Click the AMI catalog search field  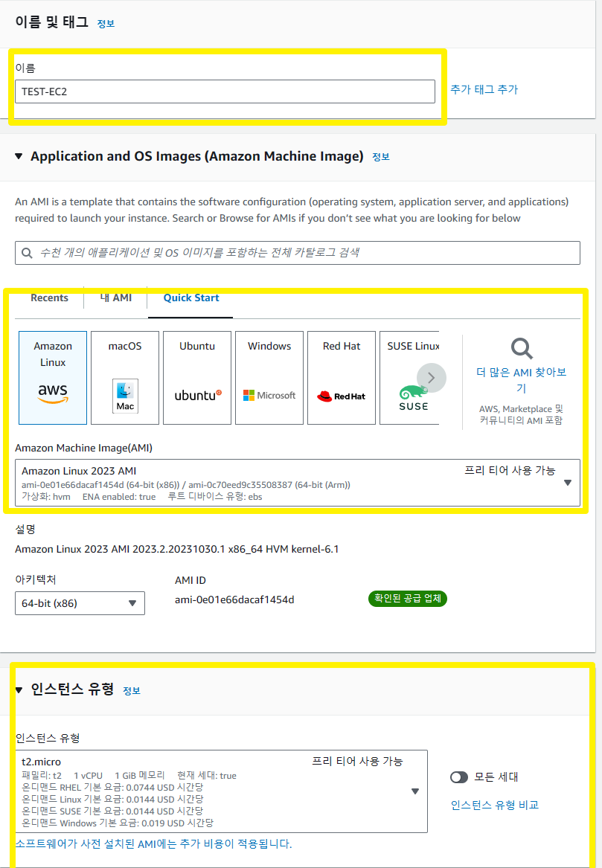[298, 253]
